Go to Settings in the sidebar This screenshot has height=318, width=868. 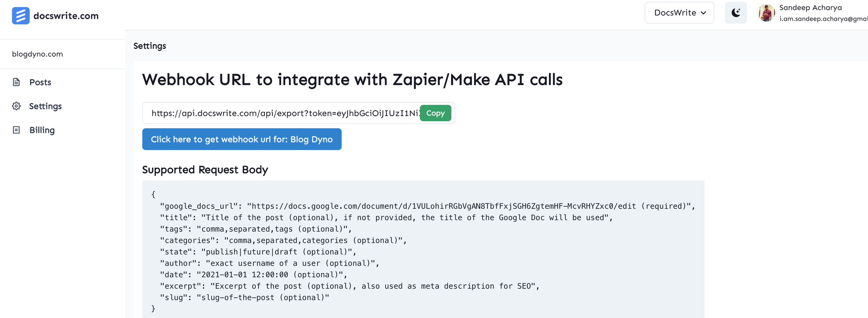pos(45,106)
